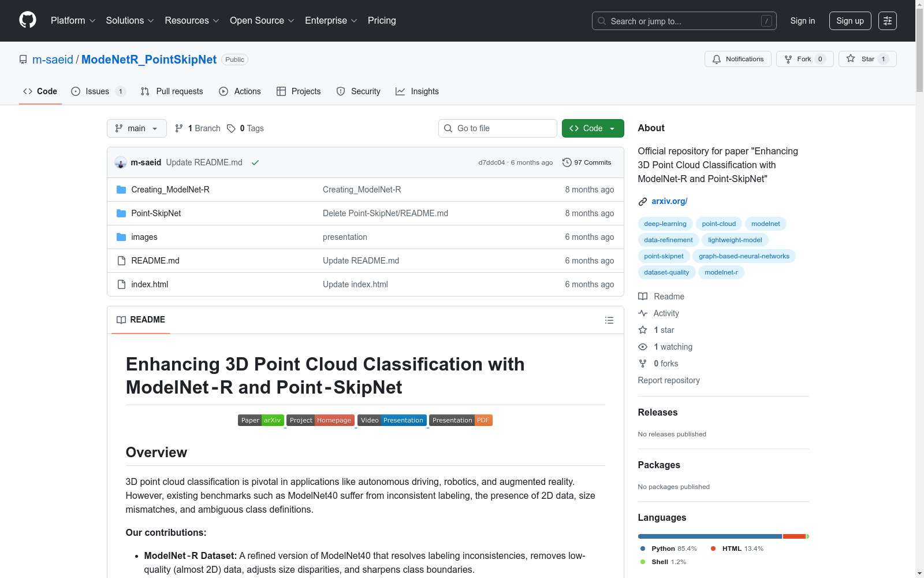
Task: Open the green Code dropdown
Action: [x=593, y=128]
